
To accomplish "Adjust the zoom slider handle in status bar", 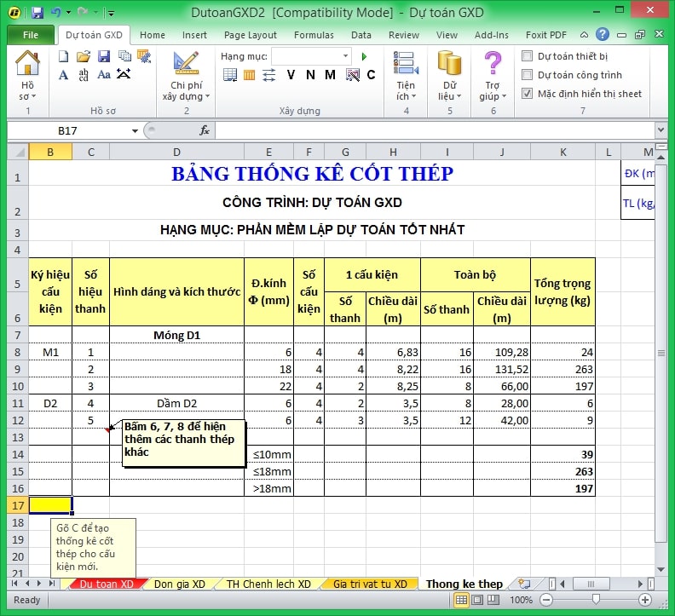I will coord(595,600).
